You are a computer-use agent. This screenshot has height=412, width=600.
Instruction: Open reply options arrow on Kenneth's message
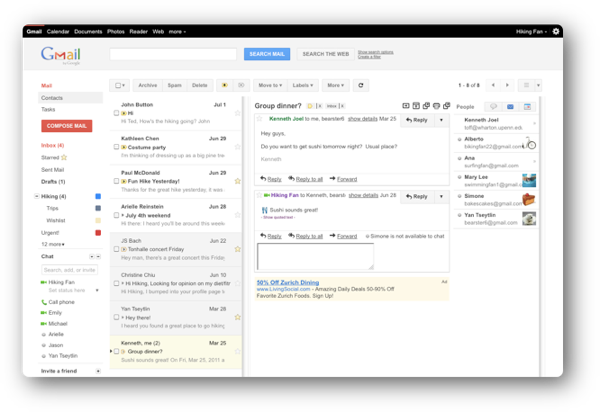[x=441, y=120]
